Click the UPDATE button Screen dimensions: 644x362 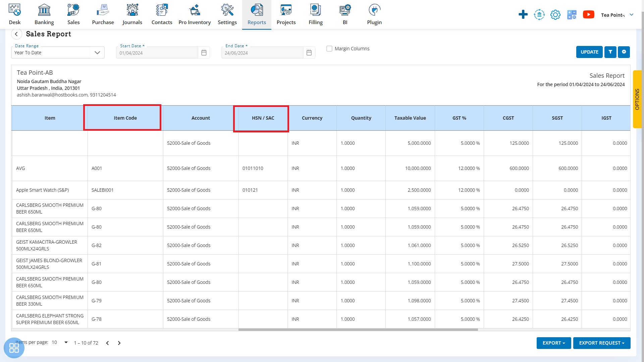589,52
